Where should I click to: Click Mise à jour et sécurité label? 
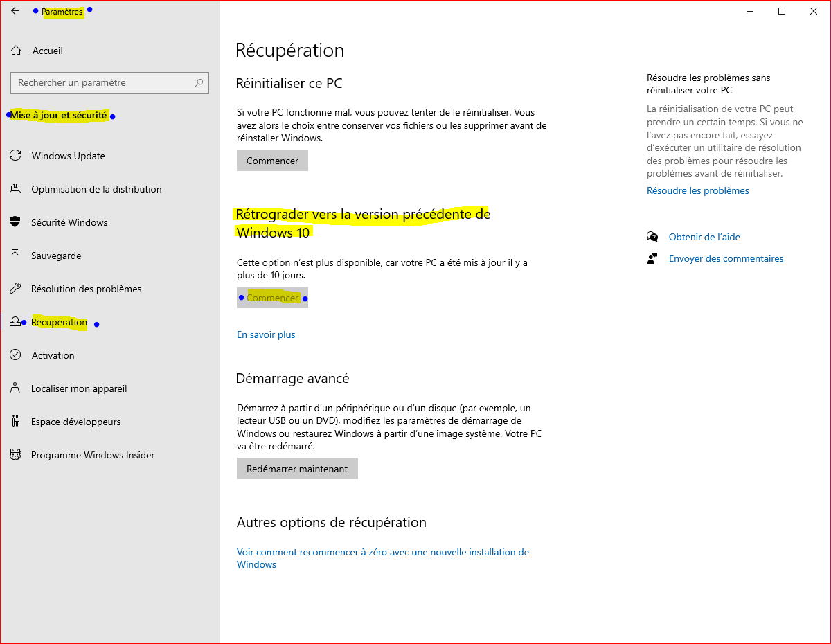click(59, 116)
